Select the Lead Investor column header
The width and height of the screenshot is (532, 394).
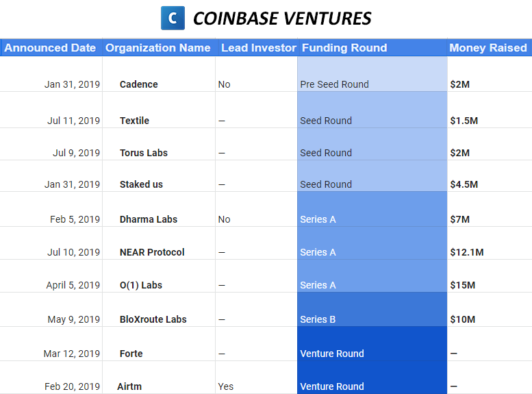[x=259, y=48]
